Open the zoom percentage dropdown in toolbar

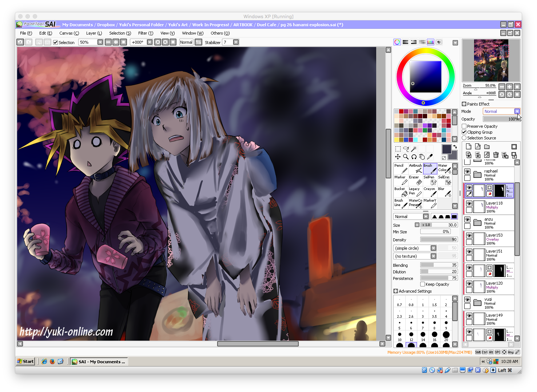[100, 42]
